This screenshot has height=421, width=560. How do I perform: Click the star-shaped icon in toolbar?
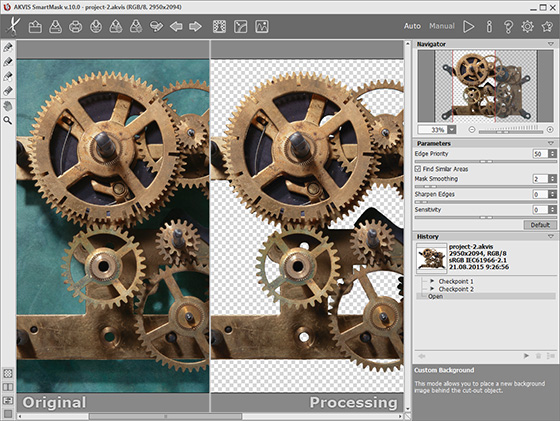(547, 26)
